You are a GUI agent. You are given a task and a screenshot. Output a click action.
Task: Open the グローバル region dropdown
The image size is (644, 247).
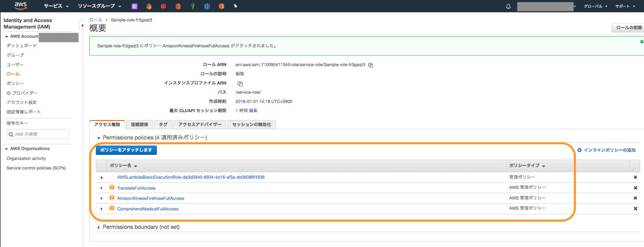click(596, 6)
